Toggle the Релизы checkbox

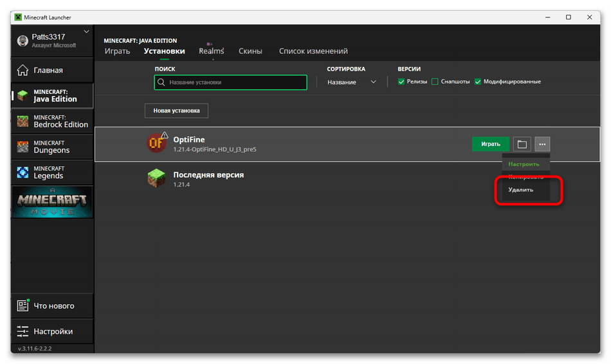401,82
